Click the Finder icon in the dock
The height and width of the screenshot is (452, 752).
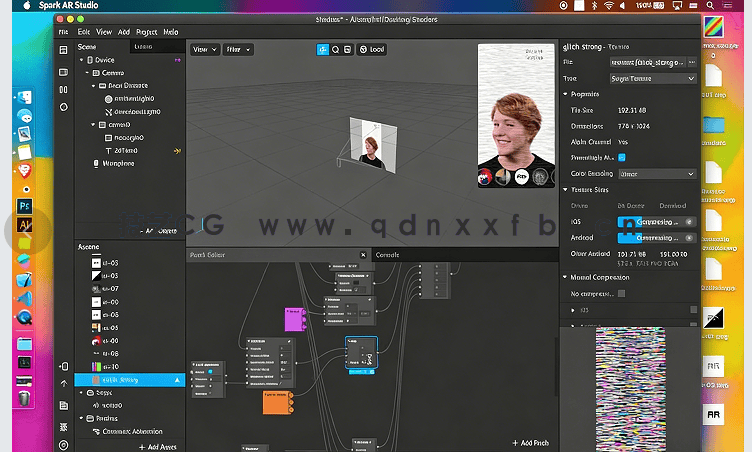pos(25,98)
